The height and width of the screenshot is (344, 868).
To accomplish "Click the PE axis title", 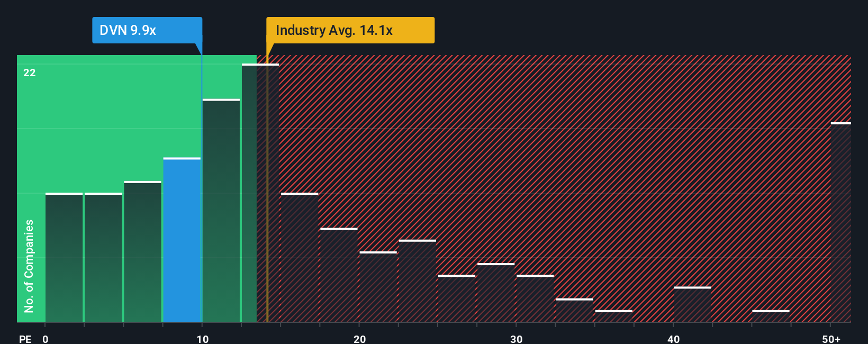I will [x=25, y=339].
